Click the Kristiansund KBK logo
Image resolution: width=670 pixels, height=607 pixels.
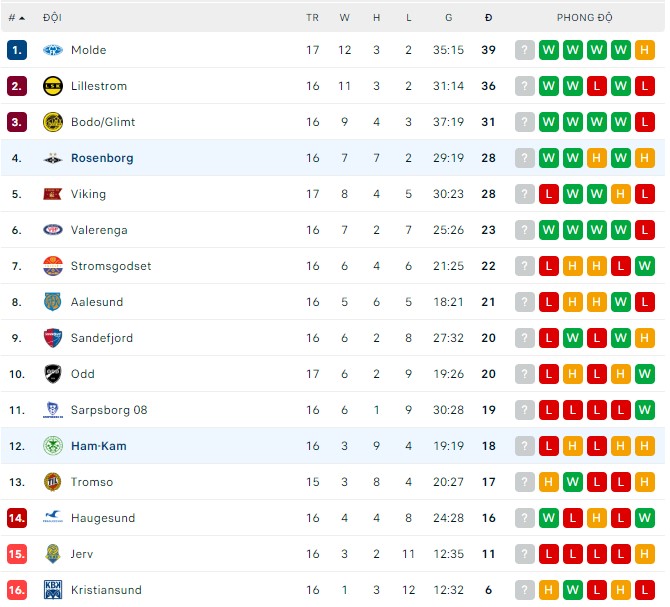[53, 590]
